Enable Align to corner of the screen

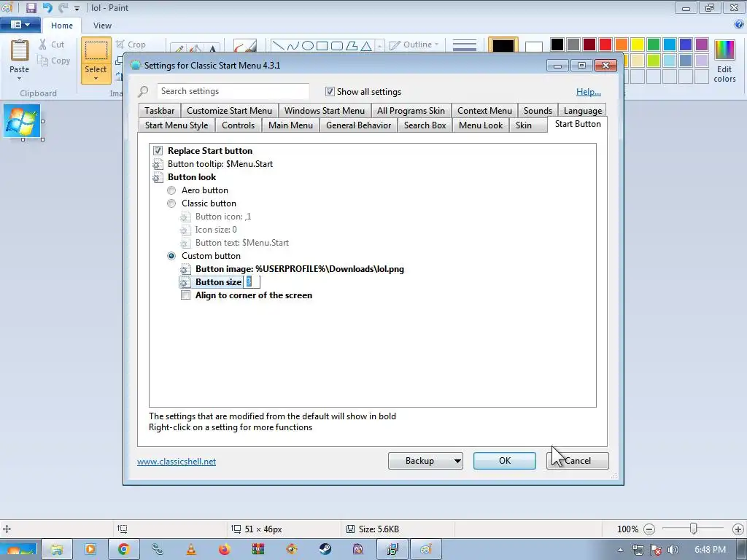point(185,295)
